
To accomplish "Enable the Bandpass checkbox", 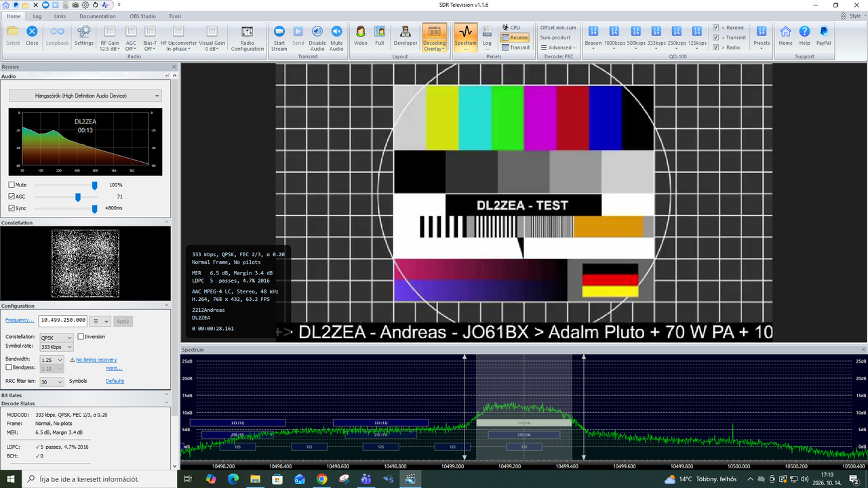I will 9,367.
